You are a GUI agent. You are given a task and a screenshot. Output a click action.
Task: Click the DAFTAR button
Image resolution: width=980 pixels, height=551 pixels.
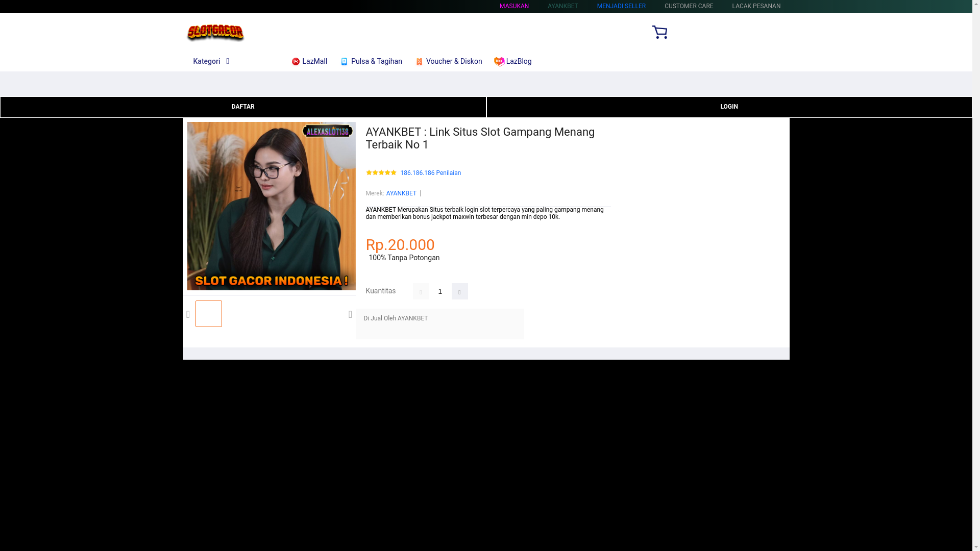click(x=243, y=107)
